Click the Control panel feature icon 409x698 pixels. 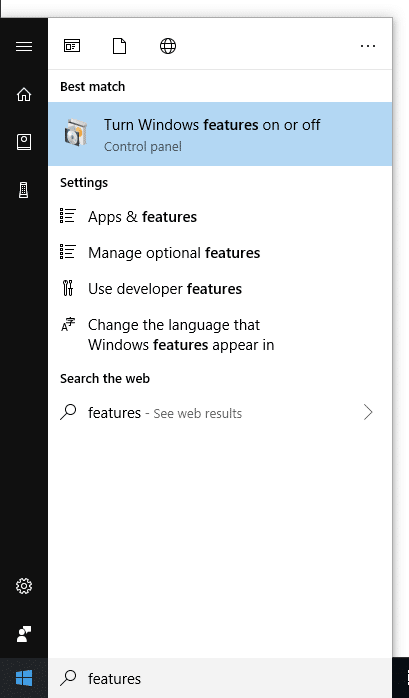76,133
